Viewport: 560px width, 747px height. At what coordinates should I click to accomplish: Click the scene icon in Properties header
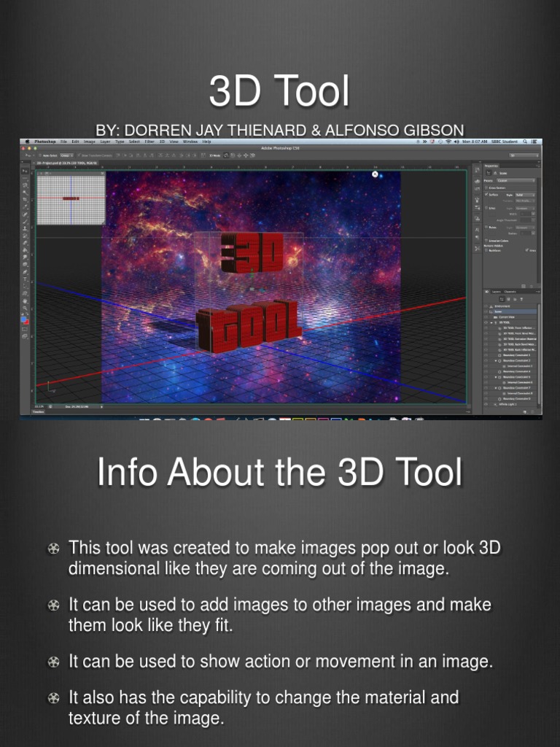tap(489, 173)
